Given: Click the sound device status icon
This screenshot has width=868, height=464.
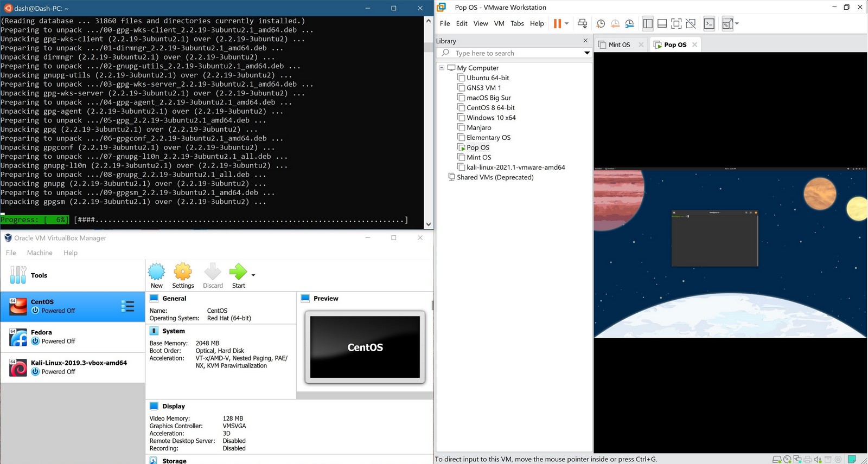Looking at the screenshot, I should pos(818,460).
